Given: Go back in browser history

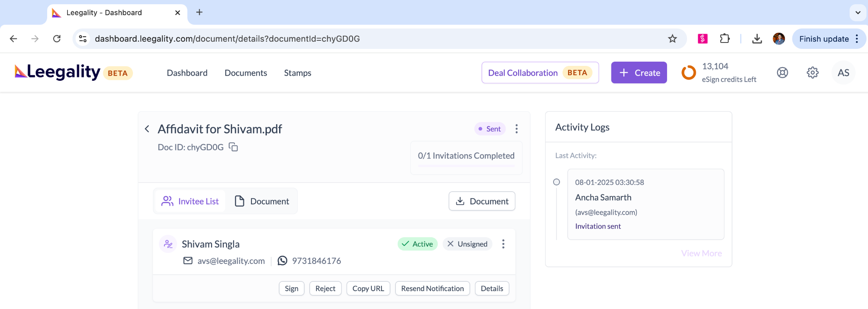Looking at the screenshot, I should pyautogui.click(x=14, y=39).
